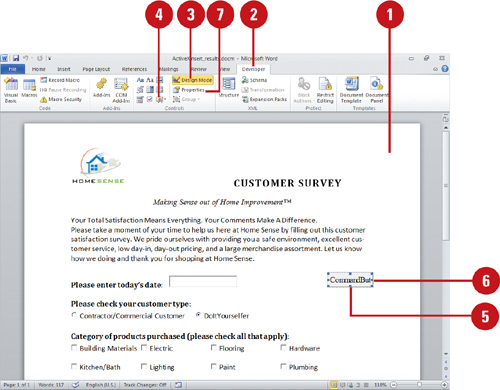
Task: Open the Quick Access Toolbar customize arrow
Action: tap(49, 58)
